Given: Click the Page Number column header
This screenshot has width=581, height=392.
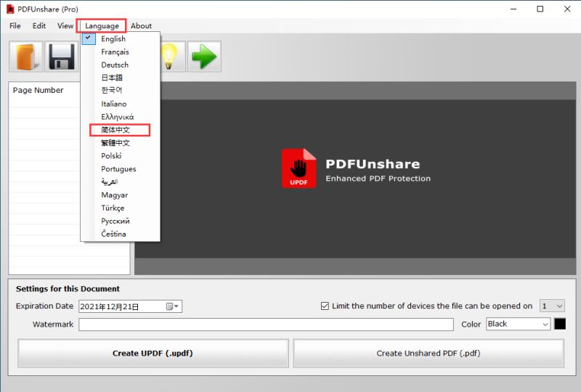Looking at the screenshot, I should tap(38, 90).
